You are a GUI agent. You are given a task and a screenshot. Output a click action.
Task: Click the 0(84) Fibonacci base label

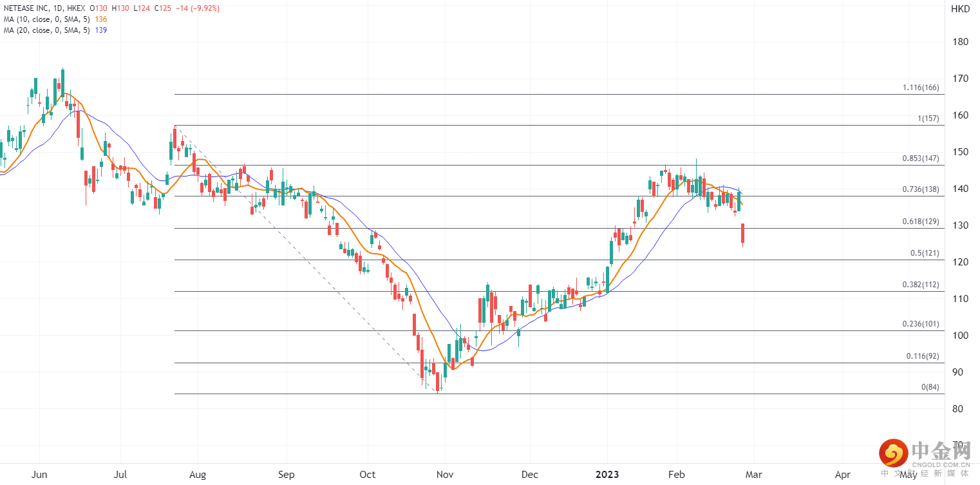[x=930, y=387]
